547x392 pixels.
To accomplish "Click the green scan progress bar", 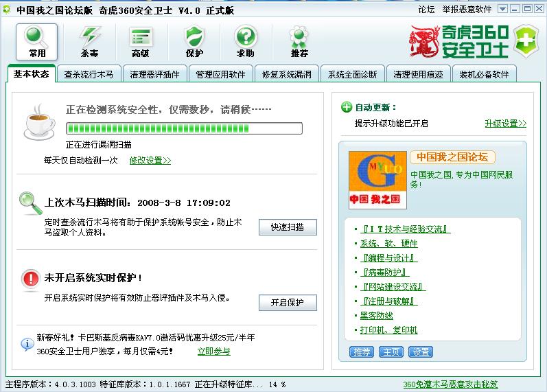I will tap(184, 128).
